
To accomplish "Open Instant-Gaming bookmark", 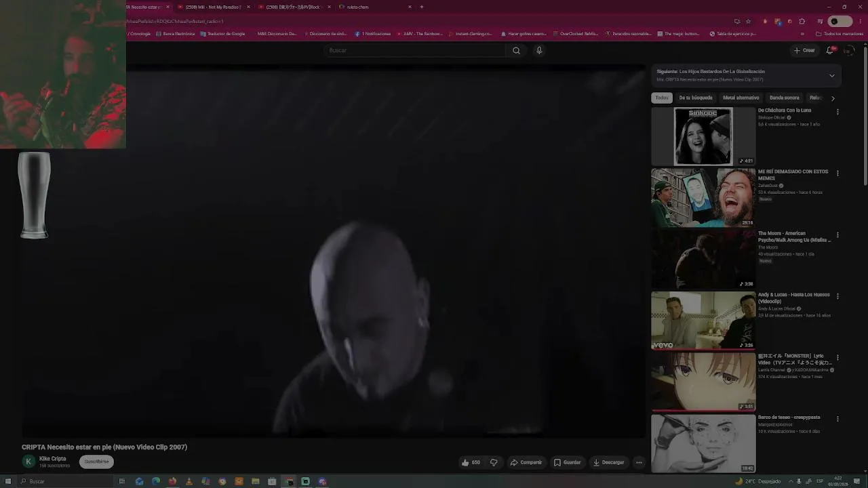I will tap(471, 34).
